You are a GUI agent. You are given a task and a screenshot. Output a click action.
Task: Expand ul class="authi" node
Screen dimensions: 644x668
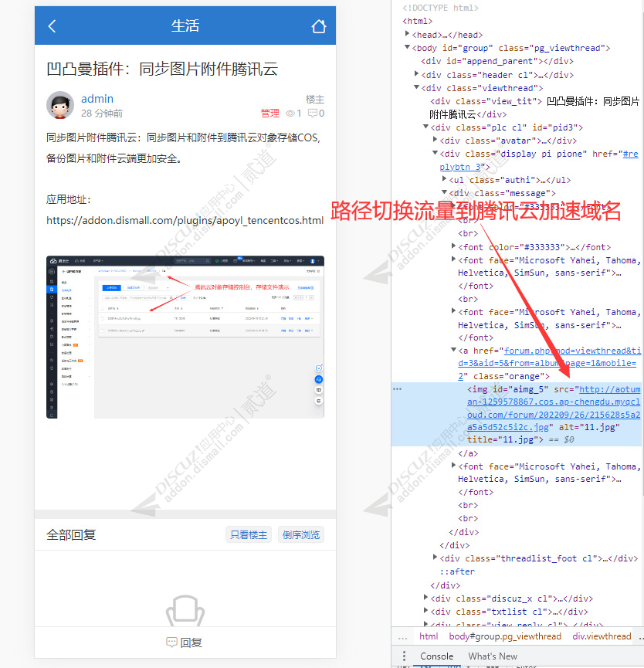coord(444,178)
